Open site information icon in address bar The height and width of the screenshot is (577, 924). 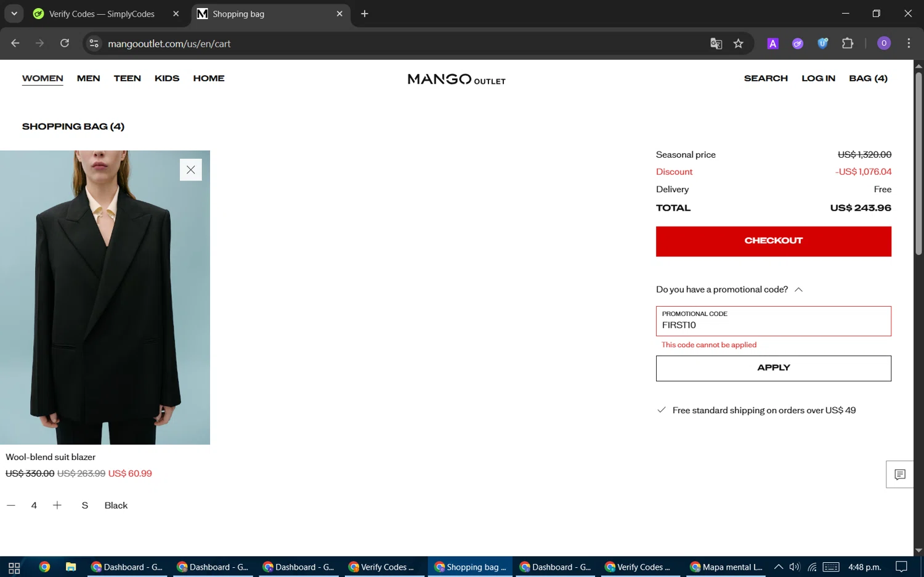[x=94, y=43]
